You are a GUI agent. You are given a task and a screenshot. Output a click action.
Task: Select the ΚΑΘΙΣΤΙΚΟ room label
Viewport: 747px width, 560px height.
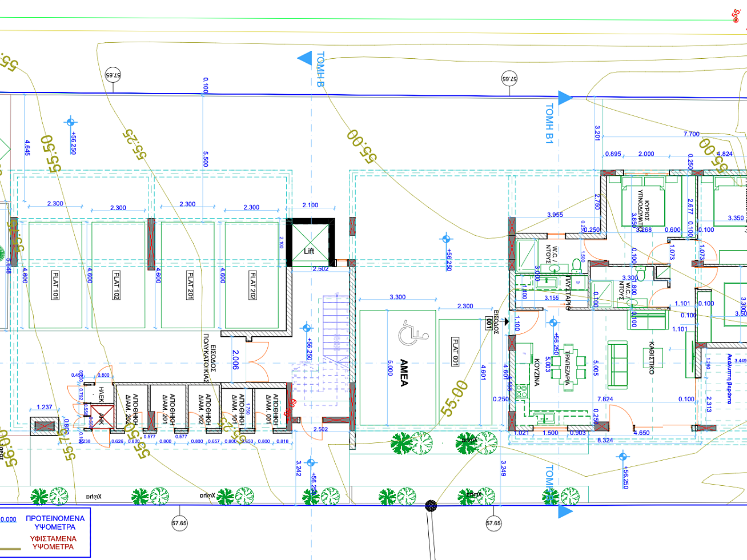click(651, 358)
